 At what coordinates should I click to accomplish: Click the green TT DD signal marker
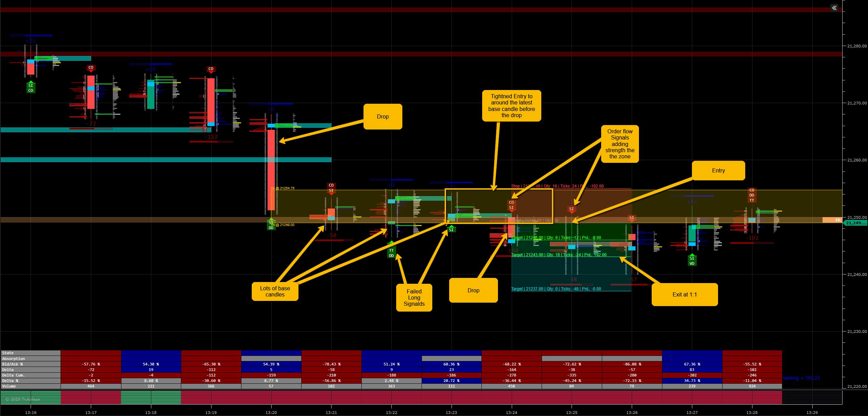[391, 253]
